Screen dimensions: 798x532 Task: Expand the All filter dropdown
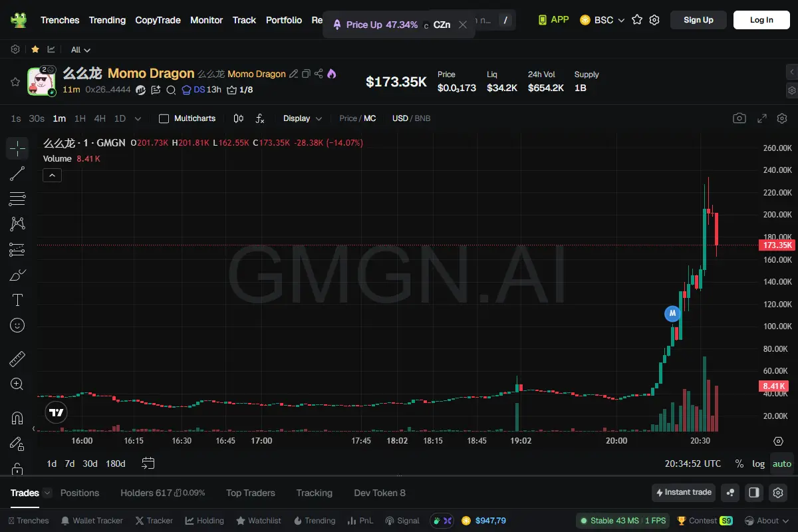80,50
